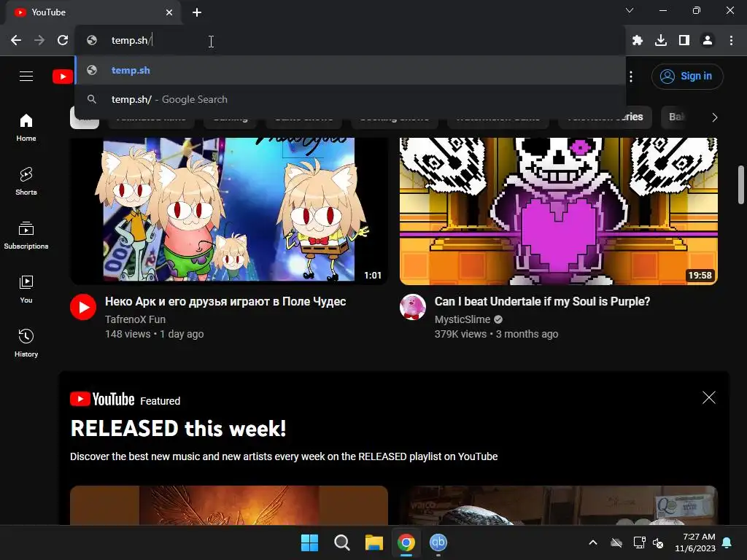This screenshot has width=747, height=560.
Task: Open the YouTube hamburger guide menu
Action: 26,76
